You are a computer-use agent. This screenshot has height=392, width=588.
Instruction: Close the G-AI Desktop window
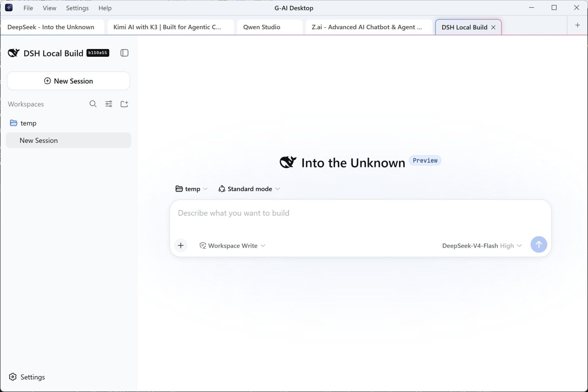(x=576, y=8)
